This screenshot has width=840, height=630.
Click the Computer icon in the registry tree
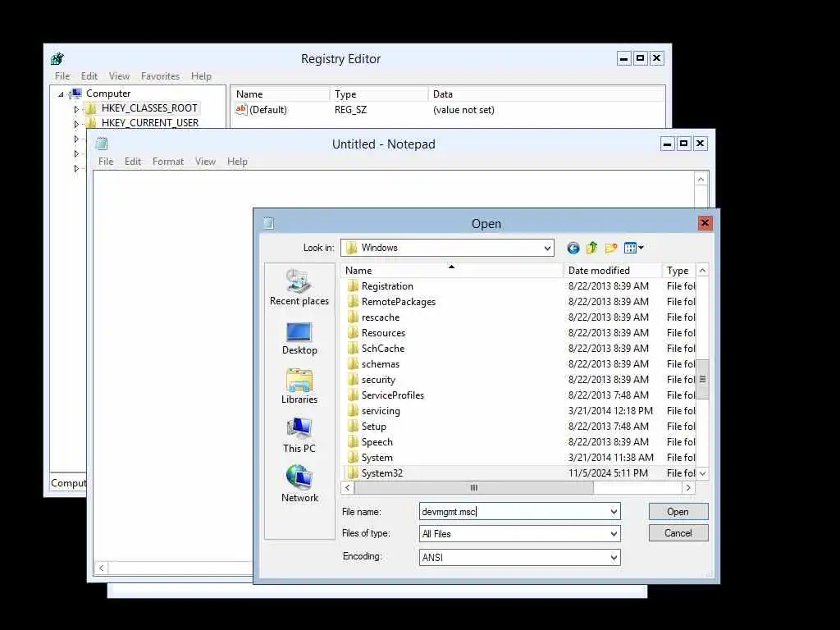(76, 94)
